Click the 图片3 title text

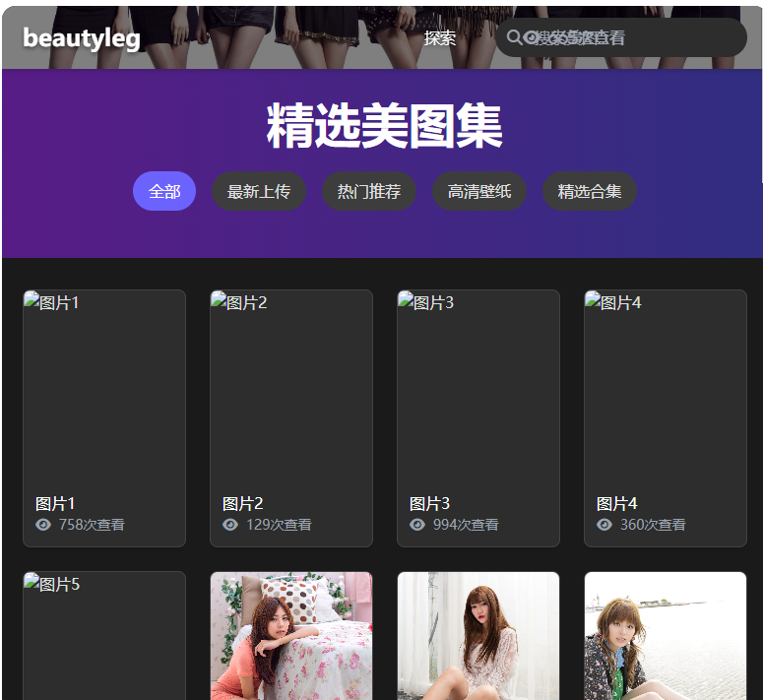click(x=429, y=503)
